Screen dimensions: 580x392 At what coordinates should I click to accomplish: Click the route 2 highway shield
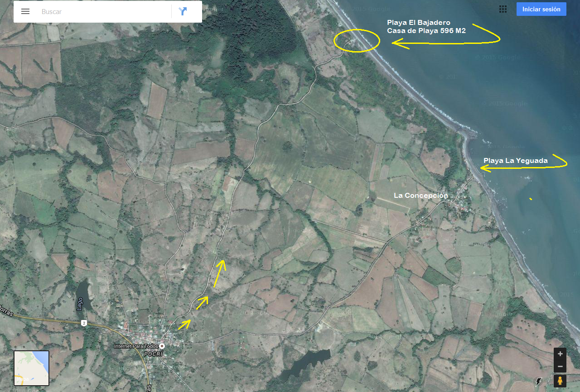[x=84, y=323]
